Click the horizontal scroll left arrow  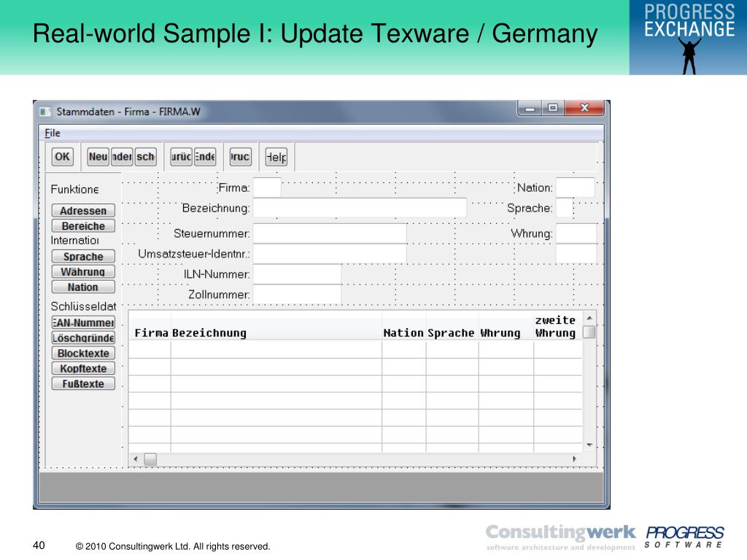click(x=136, y=459)
